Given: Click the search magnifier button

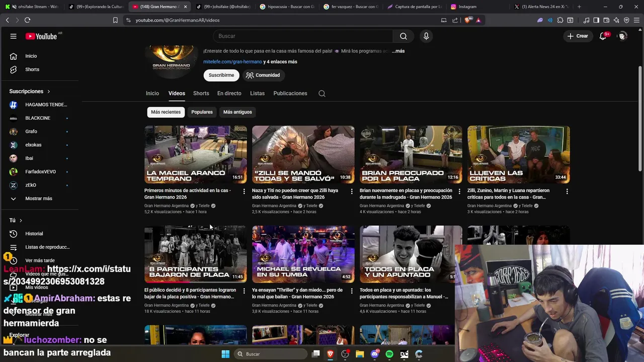Looking at the screenshot, I should click(404, 36).
